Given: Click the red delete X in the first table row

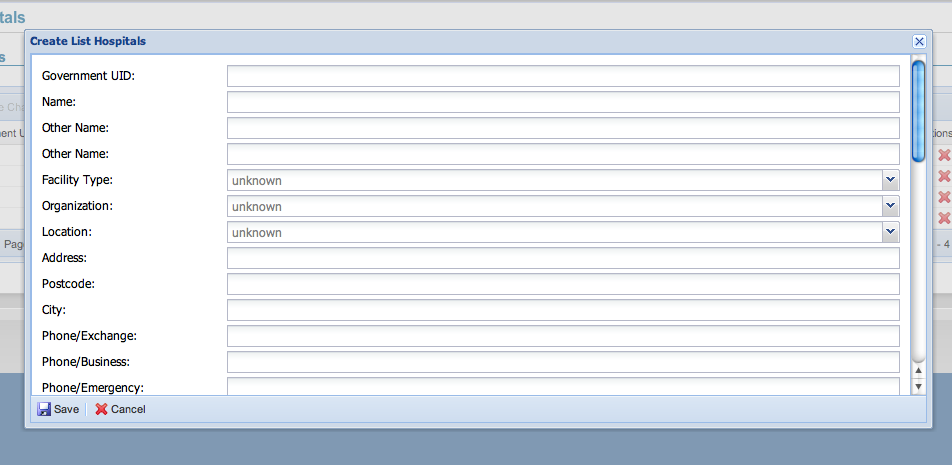Looking at the screenshot, I should tap(943, 155).
